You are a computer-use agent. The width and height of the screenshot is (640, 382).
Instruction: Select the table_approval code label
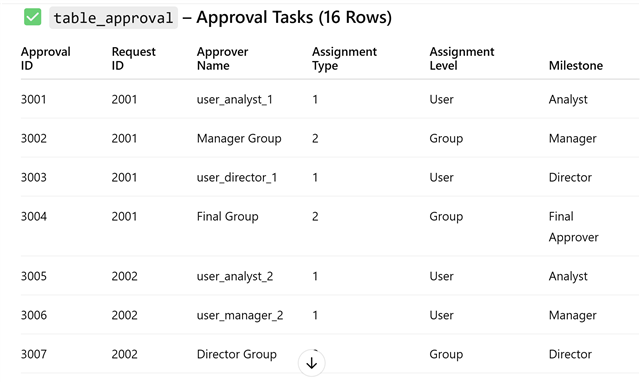pyautogui.click(x=113, y=18)
